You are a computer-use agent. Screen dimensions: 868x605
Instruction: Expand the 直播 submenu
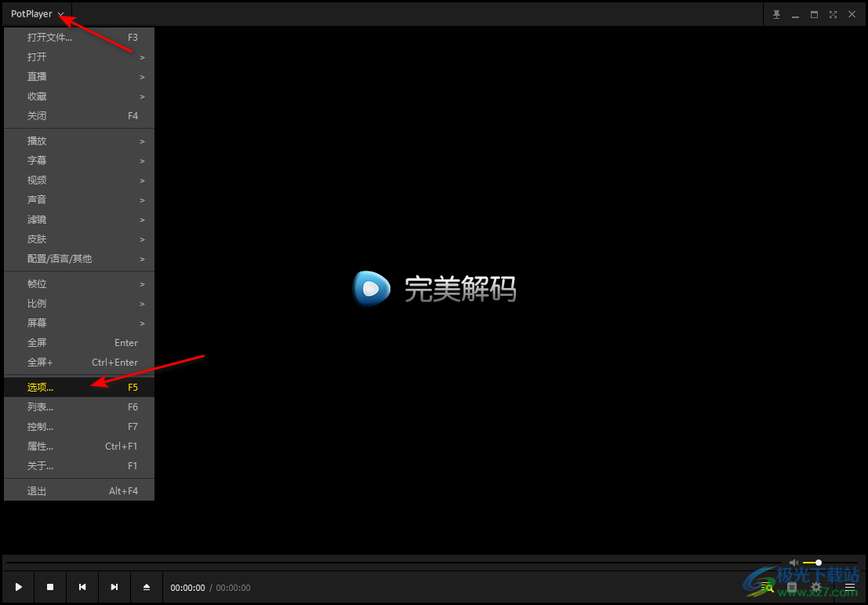pos(79,76)
